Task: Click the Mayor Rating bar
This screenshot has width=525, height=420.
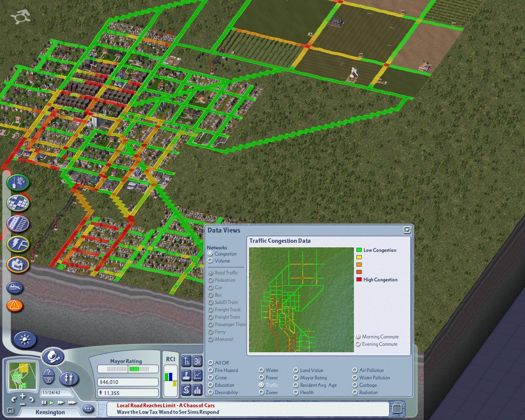Action: 128,369
